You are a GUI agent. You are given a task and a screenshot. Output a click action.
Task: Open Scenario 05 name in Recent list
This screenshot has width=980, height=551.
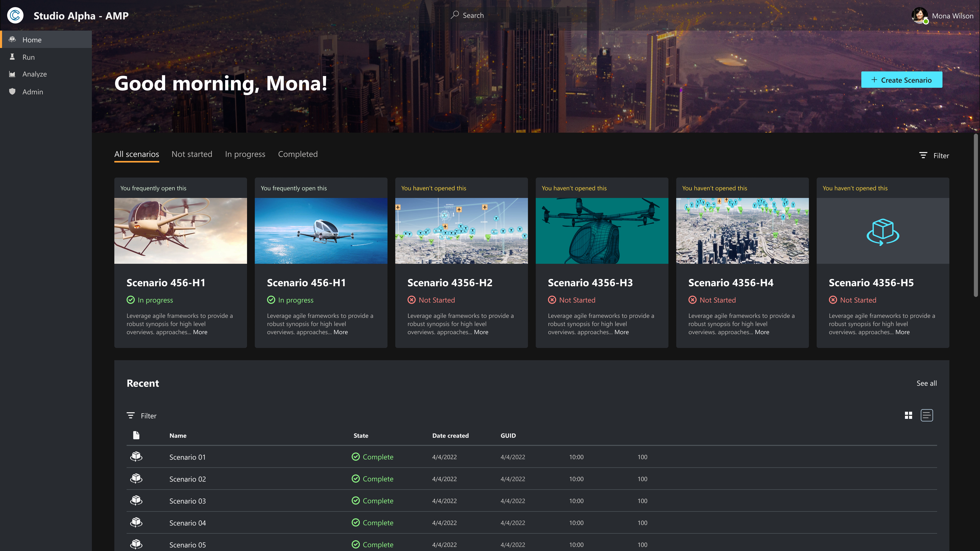[x=187, y=545]
